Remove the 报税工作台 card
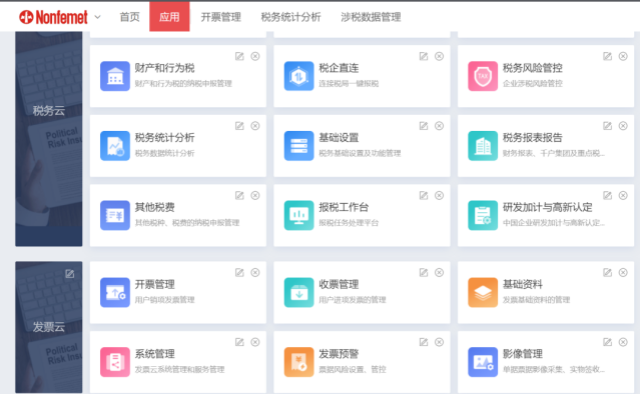Viewport: 640px width, 394px height. [x=439, y=196]
